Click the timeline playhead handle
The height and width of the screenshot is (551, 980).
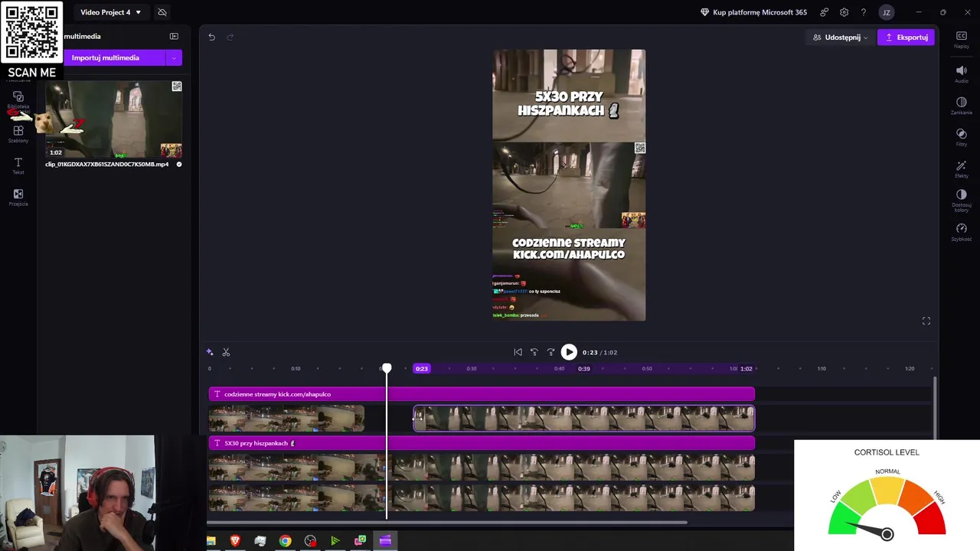coord(387,369)
